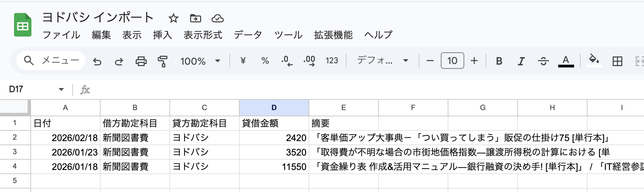644x192 pixels.
Task: Click the print icon
Action: (x=141, y=61)
